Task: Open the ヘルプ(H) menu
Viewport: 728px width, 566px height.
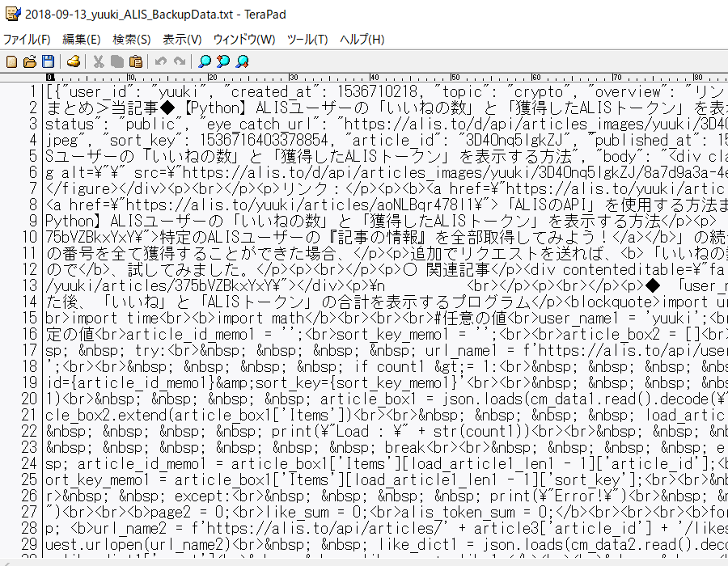Action: pos(362,40)
